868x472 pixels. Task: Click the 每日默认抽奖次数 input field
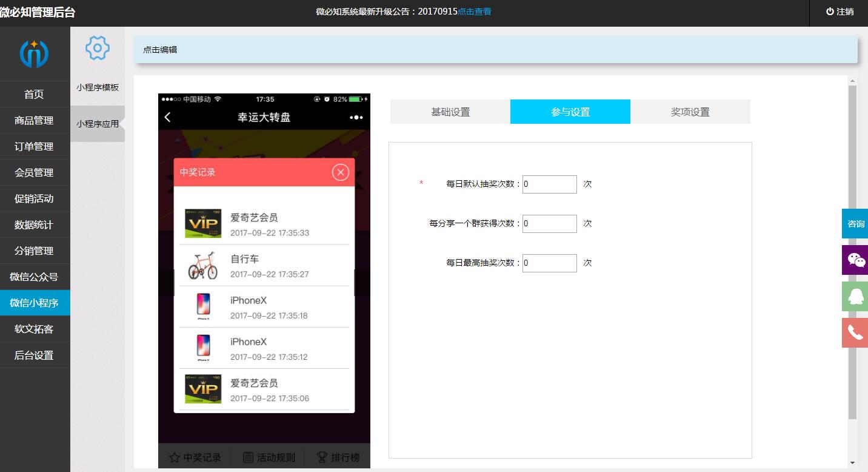point(549,184)
